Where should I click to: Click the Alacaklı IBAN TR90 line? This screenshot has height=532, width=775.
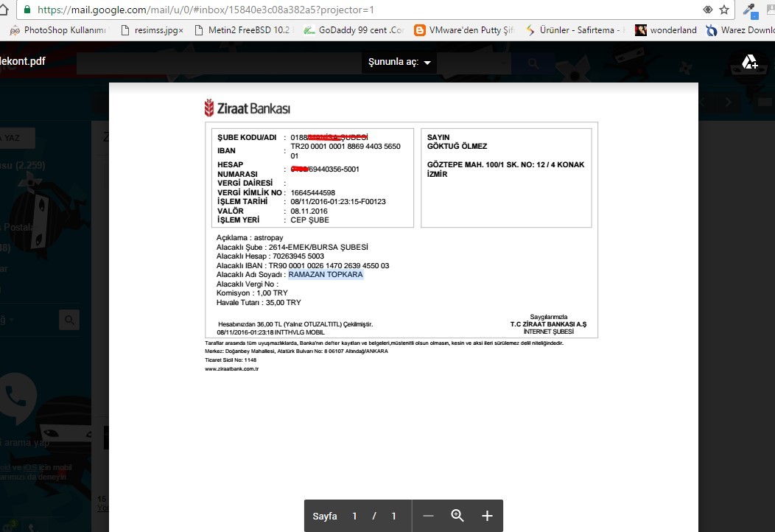(303, 265)
